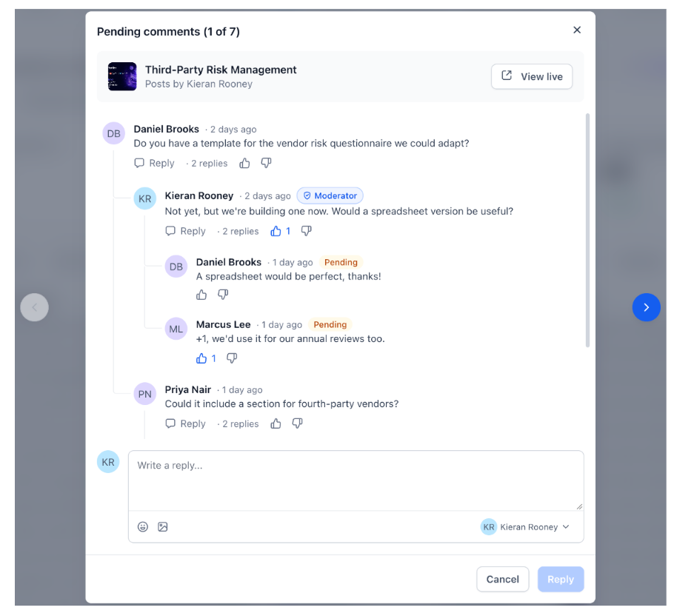The width and height of the screenshot is (674, 616).
Task: Open the Kieran Rooney author dropdown
Action: coord(525,526)
